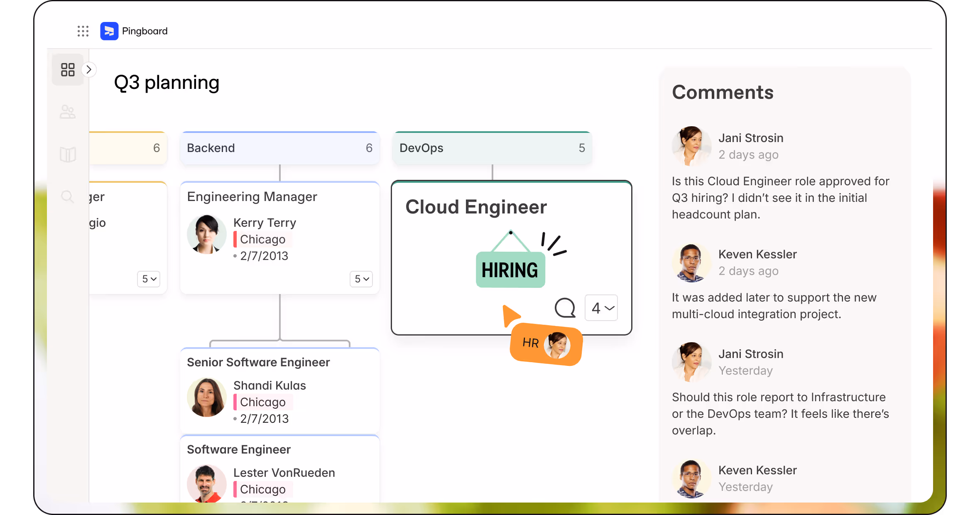Select the Backend group header
Screen dimensions: 980x515
(280, 148)
